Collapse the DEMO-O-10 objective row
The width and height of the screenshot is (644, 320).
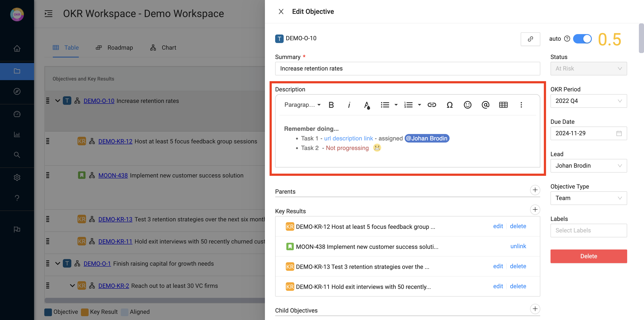click(57, 101)
